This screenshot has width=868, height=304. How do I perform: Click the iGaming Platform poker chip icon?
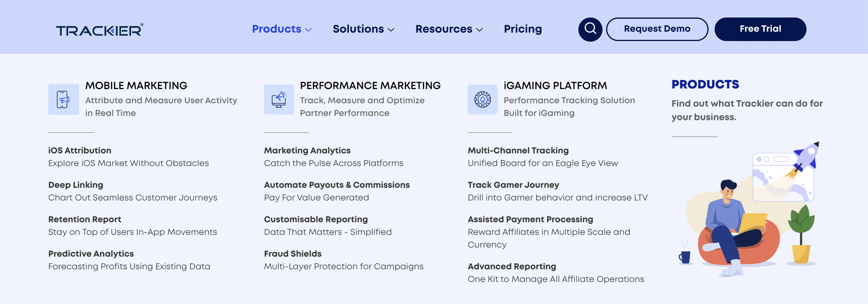483,99
